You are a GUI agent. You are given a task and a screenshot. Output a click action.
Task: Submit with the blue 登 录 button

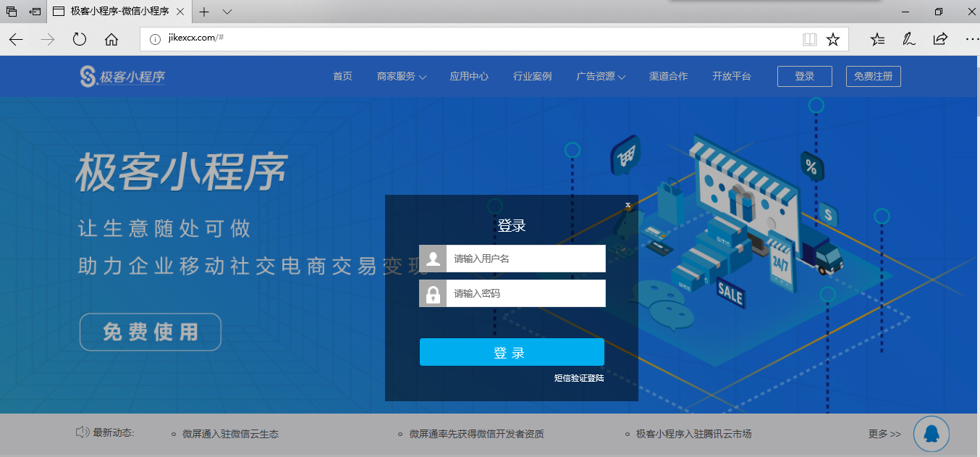pos(512,352)
